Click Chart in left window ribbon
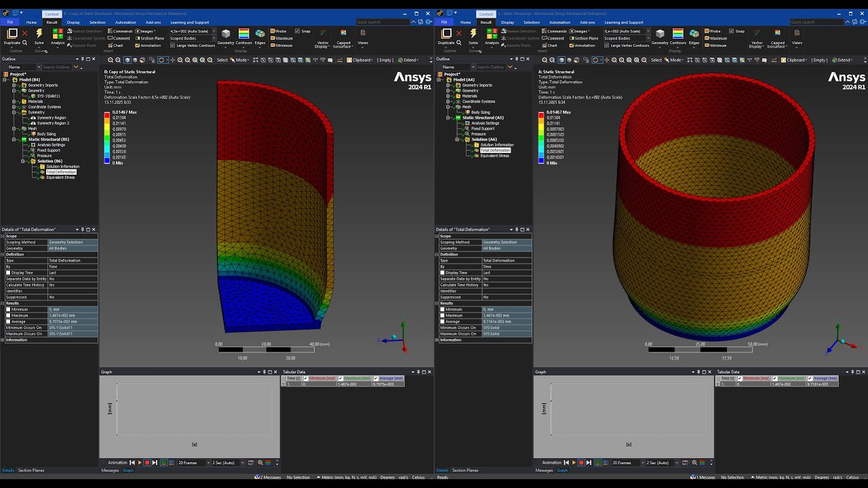Screen dimensions: 868x488 (115, 45)
